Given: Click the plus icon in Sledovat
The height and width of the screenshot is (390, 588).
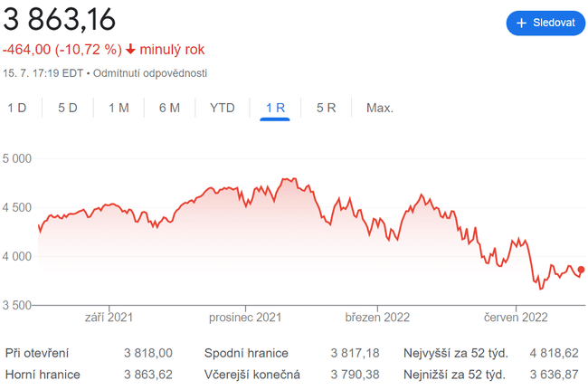Looking at the screenshot, I should pos(521,23).
